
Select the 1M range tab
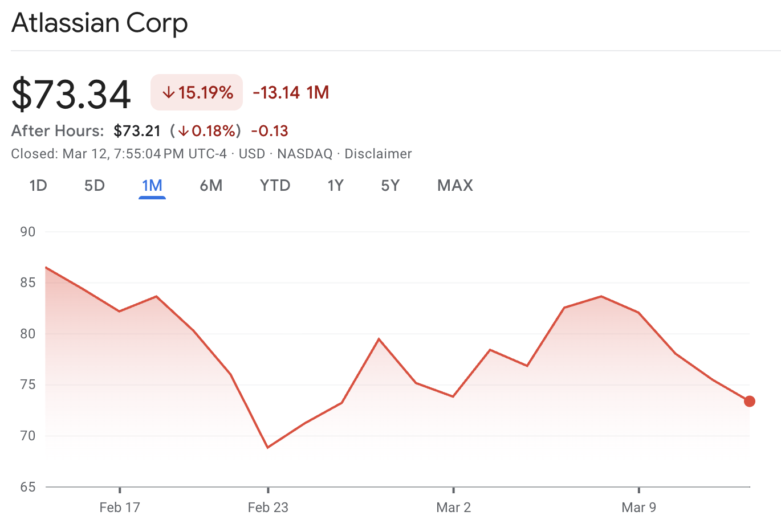(152, 186)
